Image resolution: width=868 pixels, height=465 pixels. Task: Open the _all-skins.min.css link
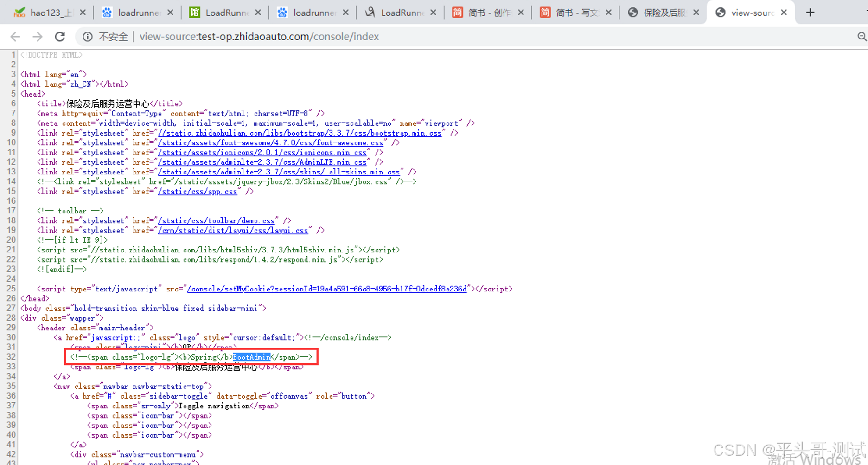pyautogui.click(x=279, y=172)
